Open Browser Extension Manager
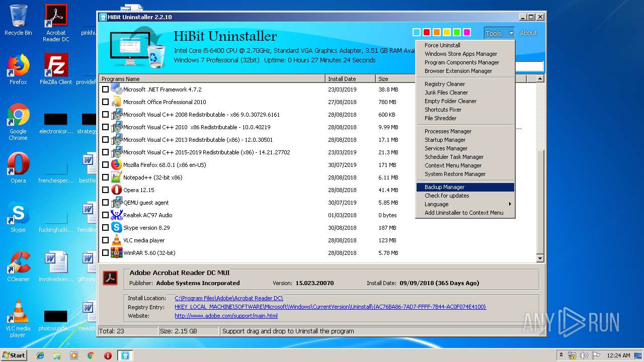The image size is (644, 362). (465, 70)
